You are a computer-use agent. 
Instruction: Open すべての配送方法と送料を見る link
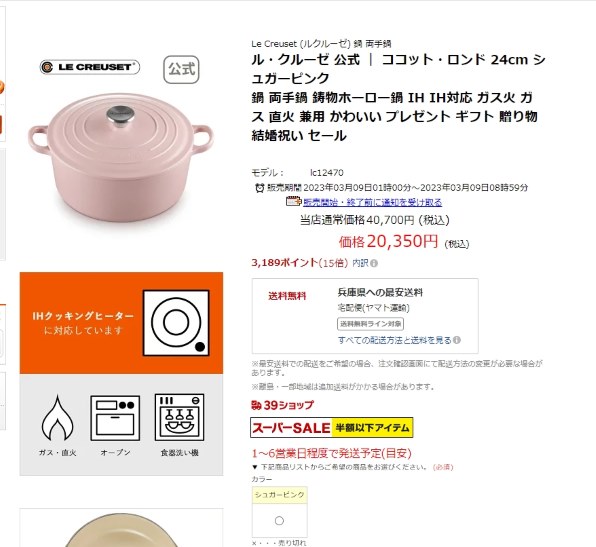395,340
